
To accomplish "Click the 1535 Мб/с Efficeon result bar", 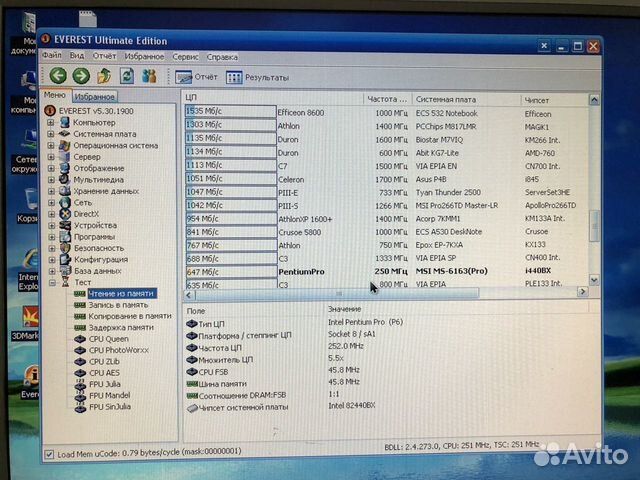I will (x=231, y=111).
